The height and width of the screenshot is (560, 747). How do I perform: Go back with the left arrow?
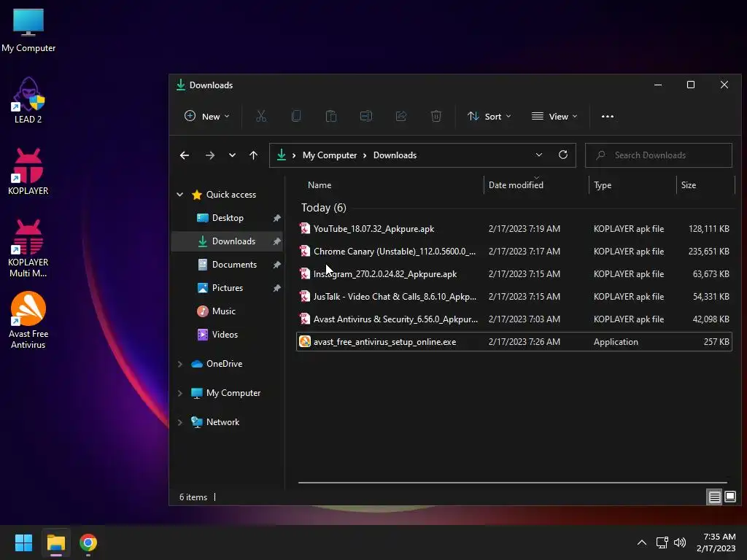(x=185, y=155)
